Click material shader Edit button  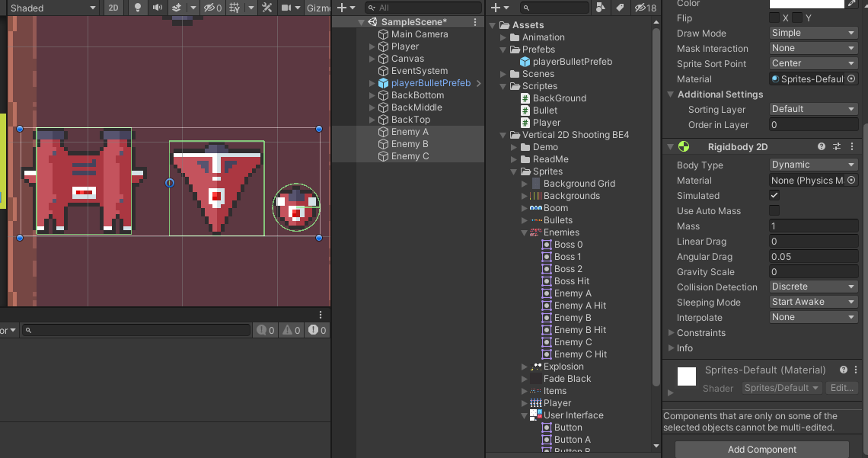point(842,388)
